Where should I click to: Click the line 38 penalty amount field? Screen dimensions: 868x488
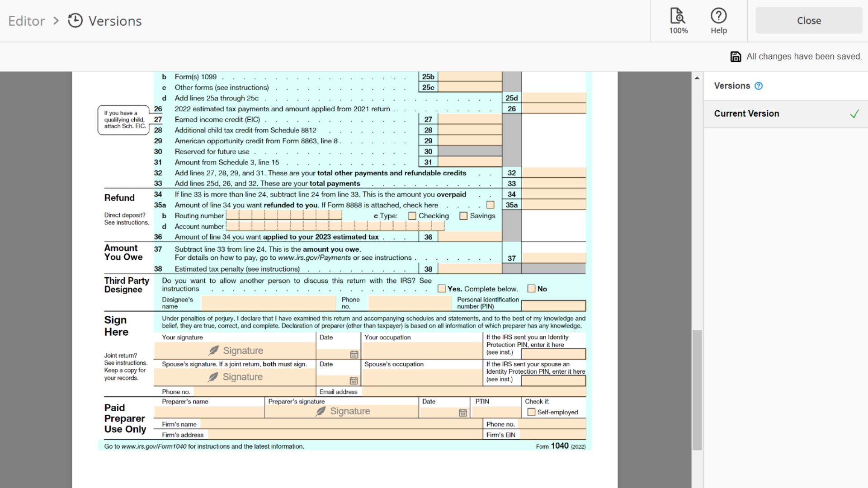click(x=470, y=269)
